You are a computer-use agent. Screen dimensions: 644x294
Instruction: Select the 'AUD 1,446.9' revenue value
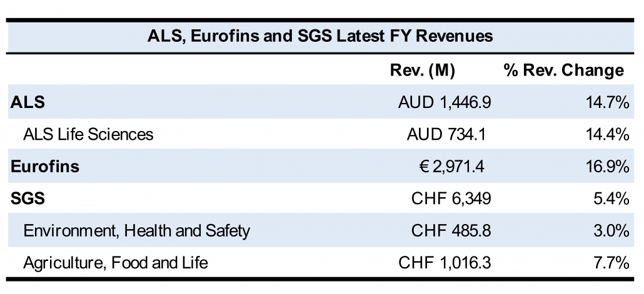point(445,102)
